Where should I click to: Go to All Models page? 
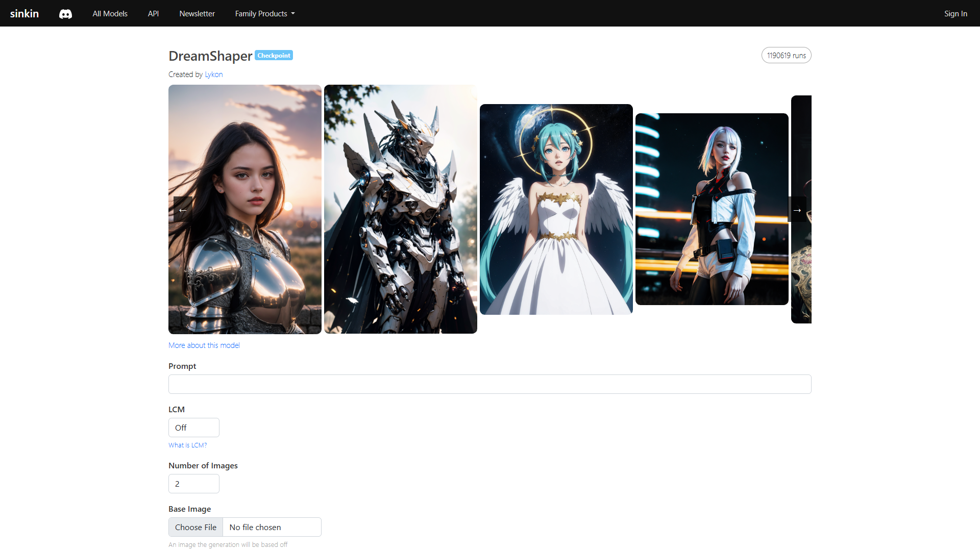pyautogui.click(x=110, y=14)
